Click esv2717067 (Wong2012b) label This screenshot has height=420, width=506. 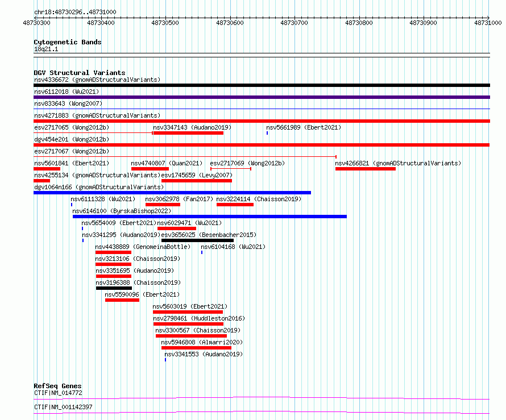point(72,151)
